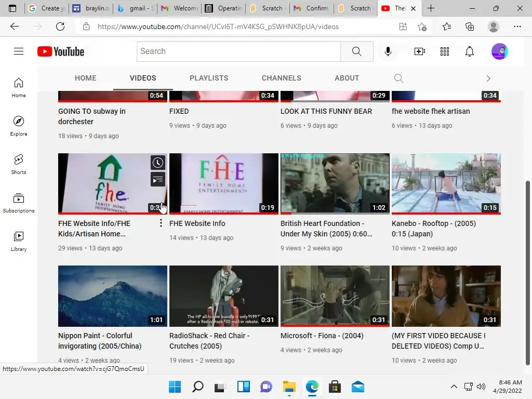Switch to the CHANNELS tab
Image resolution: width=532 pixels, height=399 pixels.
click(x=281, y=78)
